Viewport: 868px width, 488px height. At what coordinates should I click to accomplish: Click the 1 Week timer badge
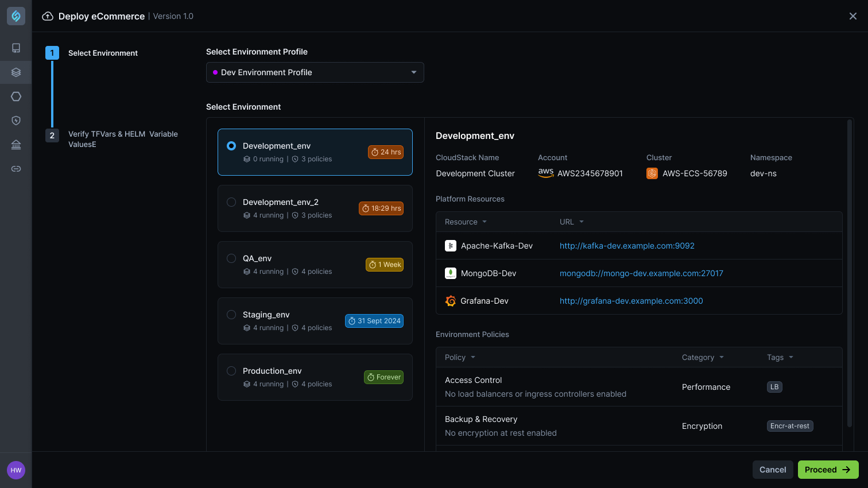click(385, 265)
